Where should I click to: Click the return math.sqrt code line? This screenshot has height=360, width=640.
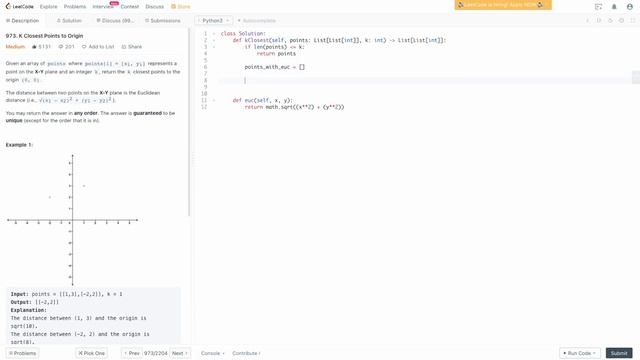coord(294,107)
